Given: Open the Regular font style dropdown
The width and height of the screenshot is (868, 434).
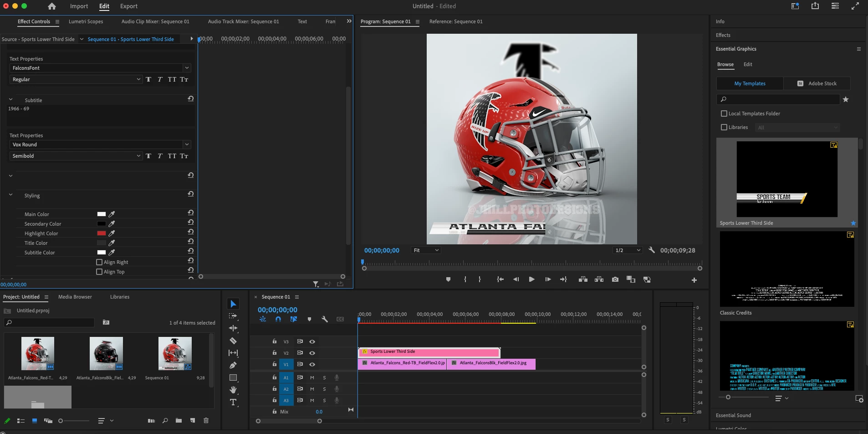Looking at the screenshot, I should [76, 79].
